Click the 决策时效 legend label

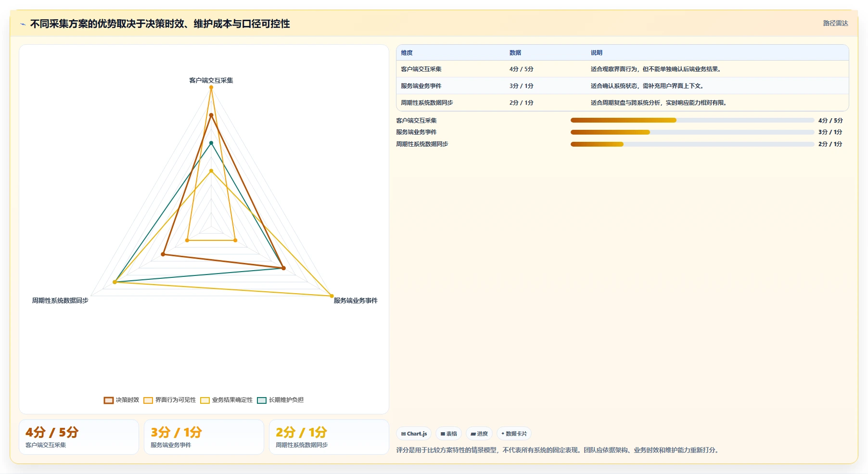click(128, 400)
